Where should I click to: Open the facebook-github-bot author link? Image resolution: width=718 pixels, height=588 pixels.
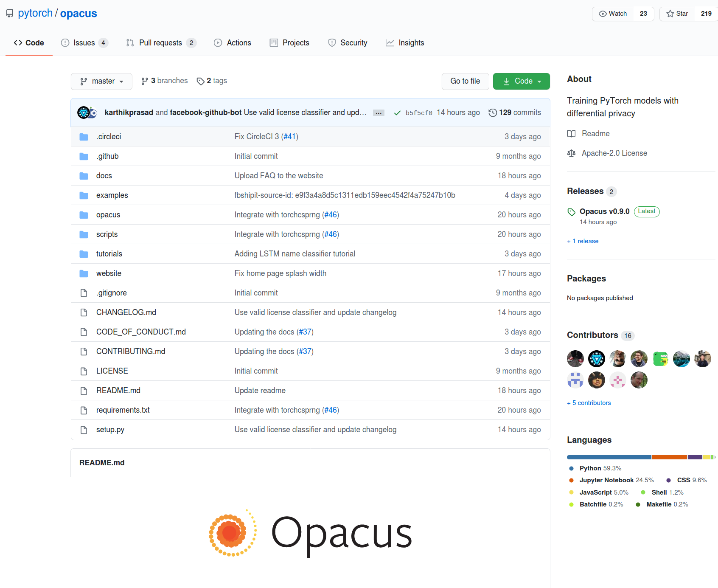pyautogui.click(x=206, y=113)
